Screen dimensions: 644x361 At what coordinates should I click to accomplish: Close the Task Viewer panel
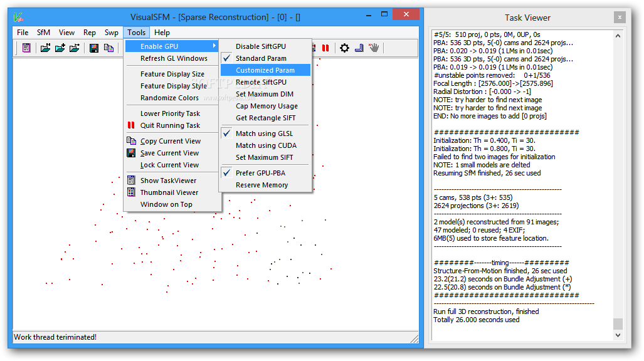click(620, 18)
